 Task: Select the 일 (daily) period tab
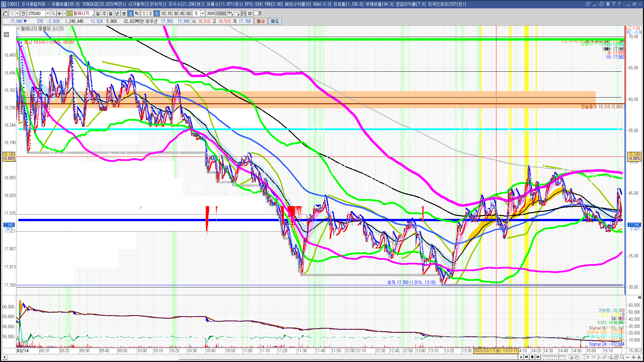coord(98,13)
